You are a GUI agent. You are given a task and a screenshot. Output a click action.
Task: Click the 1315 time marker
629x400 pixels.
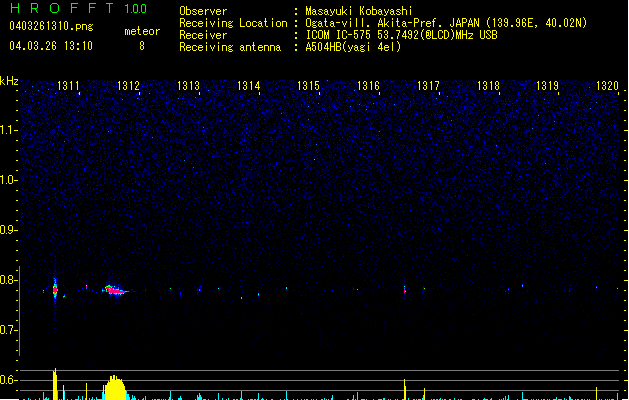(x=308, y=86)
